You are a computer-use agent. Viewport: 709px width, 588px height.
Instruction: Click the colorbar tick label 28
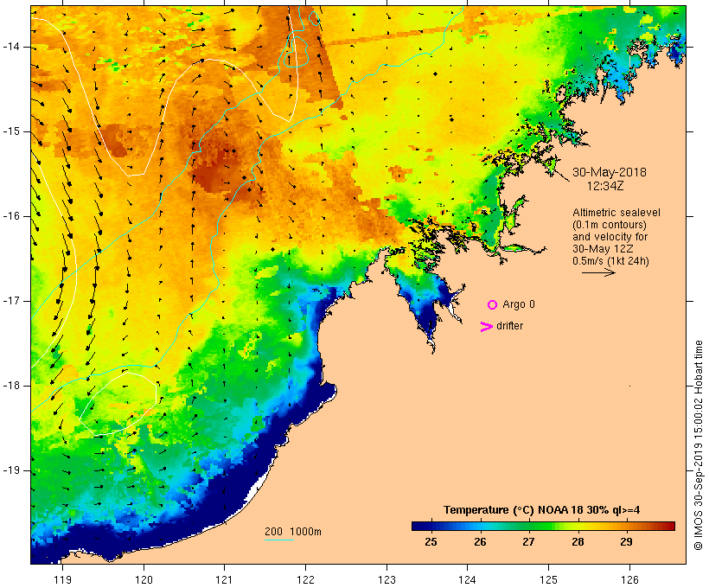click(578, 541)
